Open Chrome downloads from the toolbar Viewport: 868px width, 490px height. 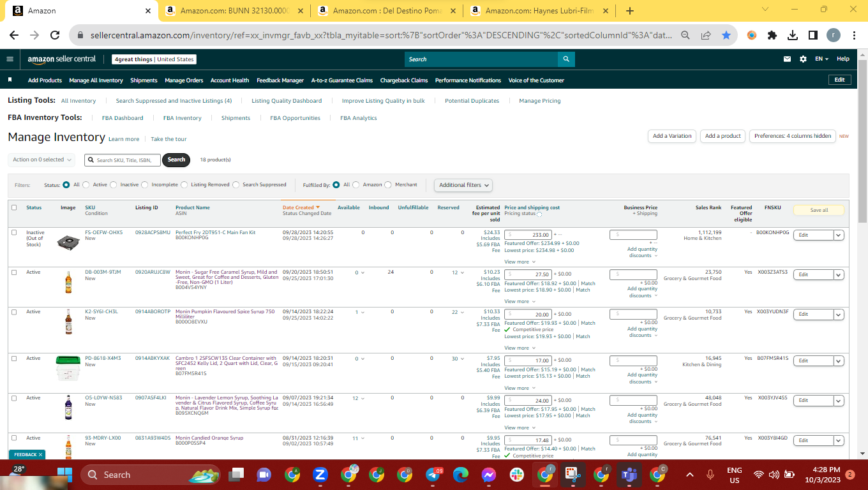(x=793, y=36)
